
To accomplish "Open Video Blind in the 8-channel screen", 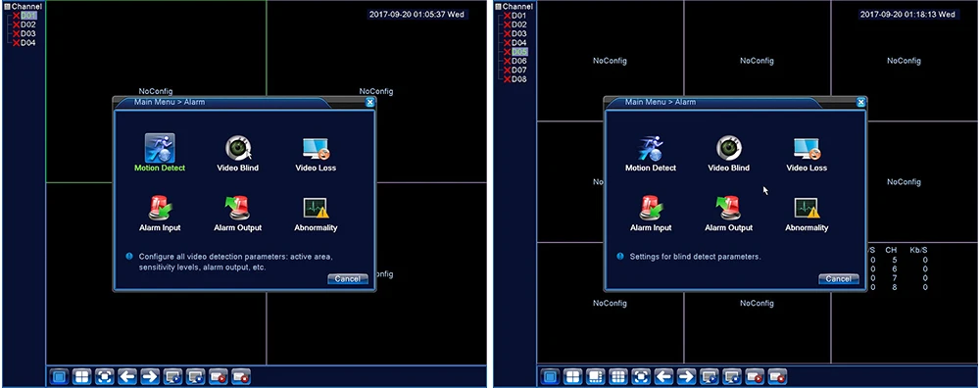I will point(729,154).
